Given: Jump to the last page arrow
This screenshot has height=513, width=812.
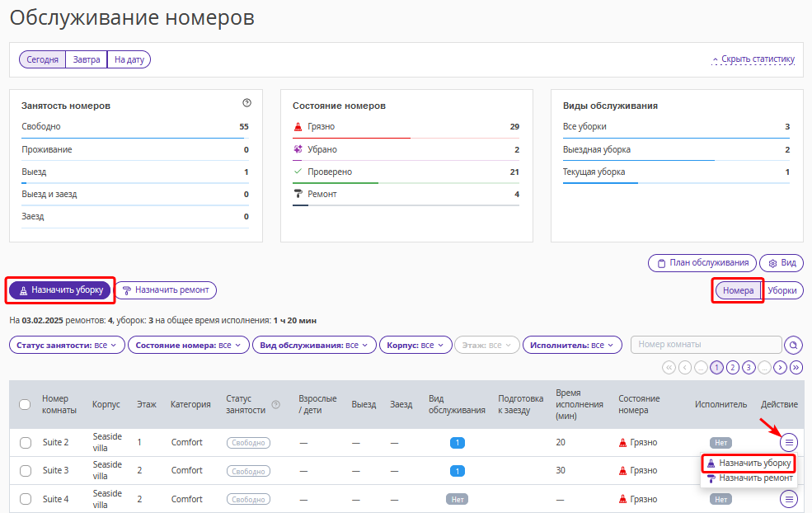Looking at the screenshot, I should click(796, 367).
